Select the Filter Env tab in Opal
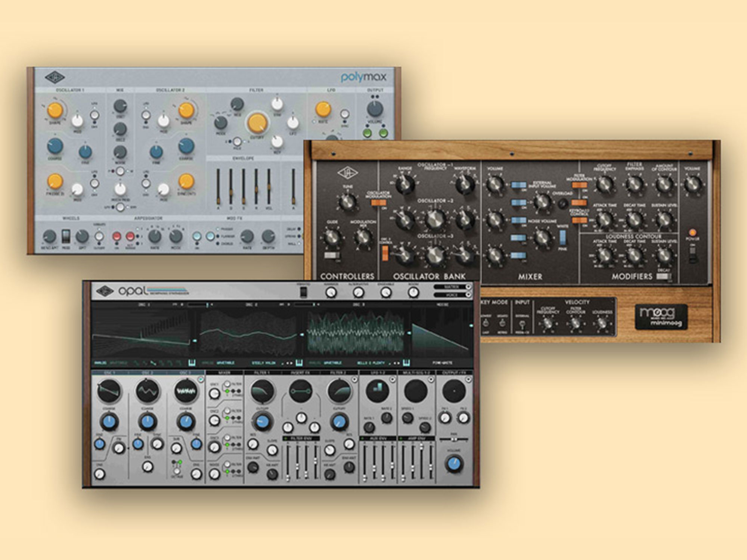Viewport: 747px width, 560px height. pos(301,438)
